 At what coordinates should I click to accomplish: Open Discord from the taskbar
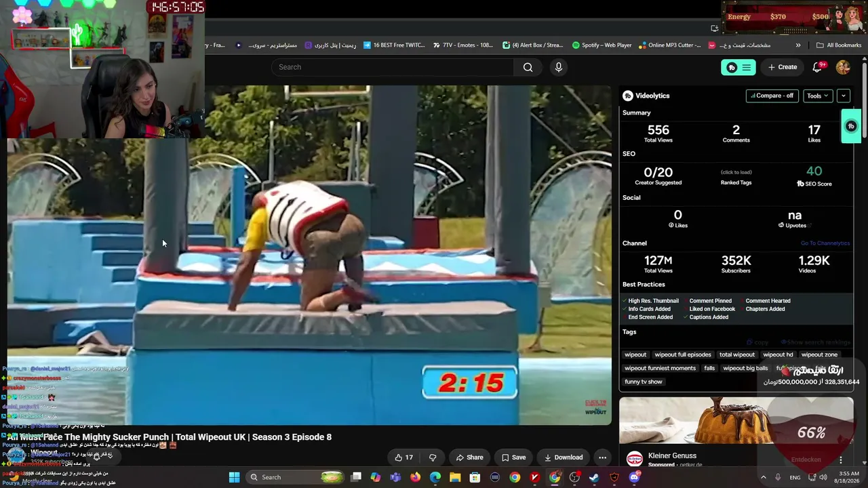click(634, 477)
